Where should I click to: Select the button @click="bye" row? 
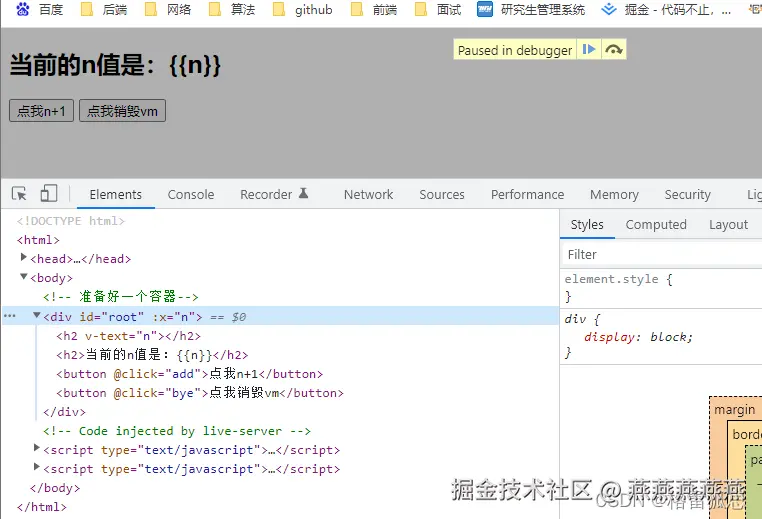[200, 393]
